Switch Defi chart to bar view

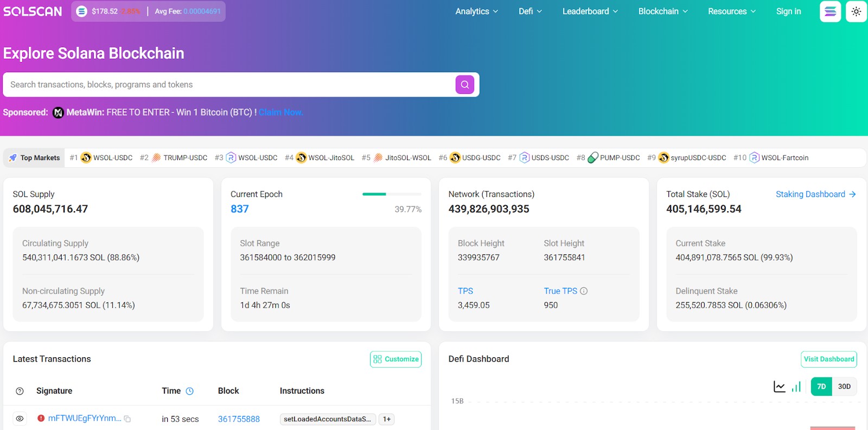click(x=796, y=387)
